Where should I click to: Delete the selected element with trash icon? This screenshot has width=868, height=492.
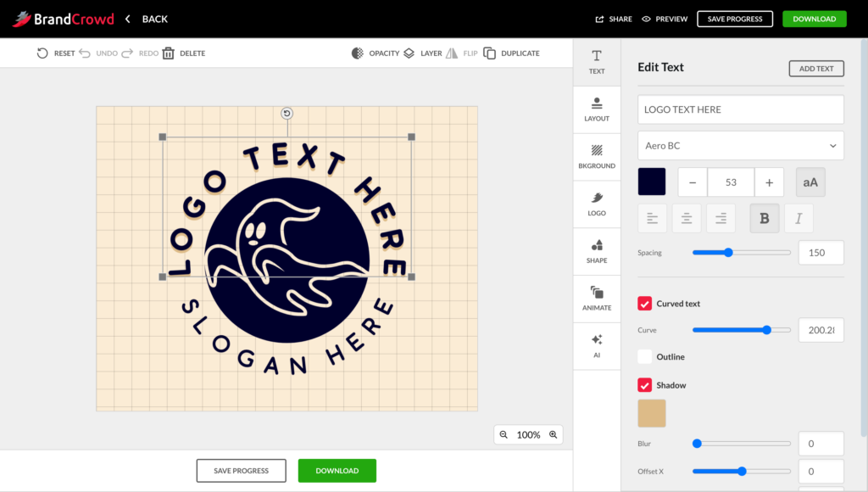click(x=169, y=53)
